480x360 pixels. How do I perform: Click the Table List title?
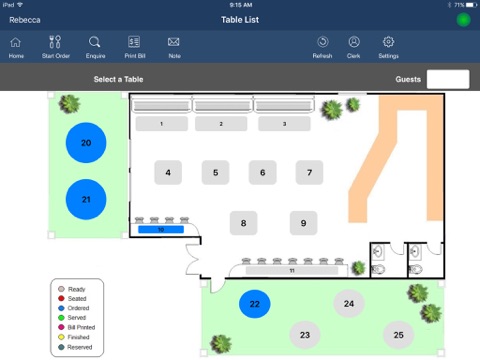point(240,20)
